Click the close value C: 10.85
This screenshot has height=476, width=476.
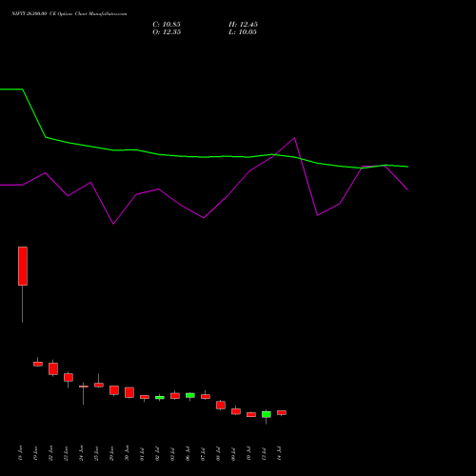(167, 25)
